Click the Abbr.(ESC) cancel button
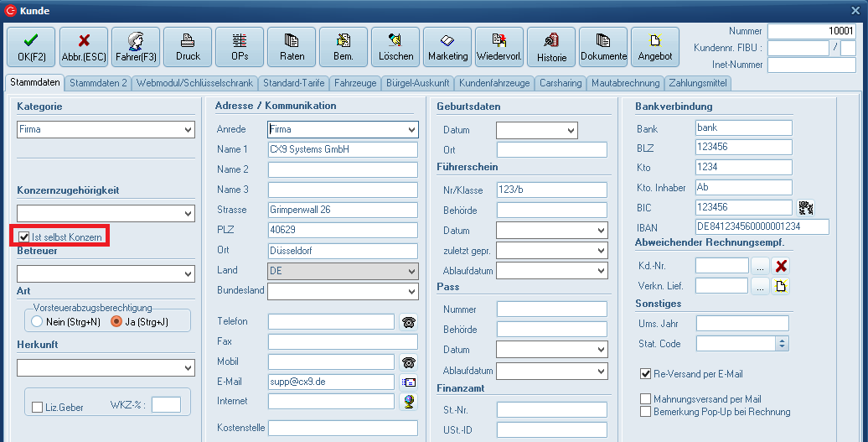868x442 pixels. click(x=83, y=47)
